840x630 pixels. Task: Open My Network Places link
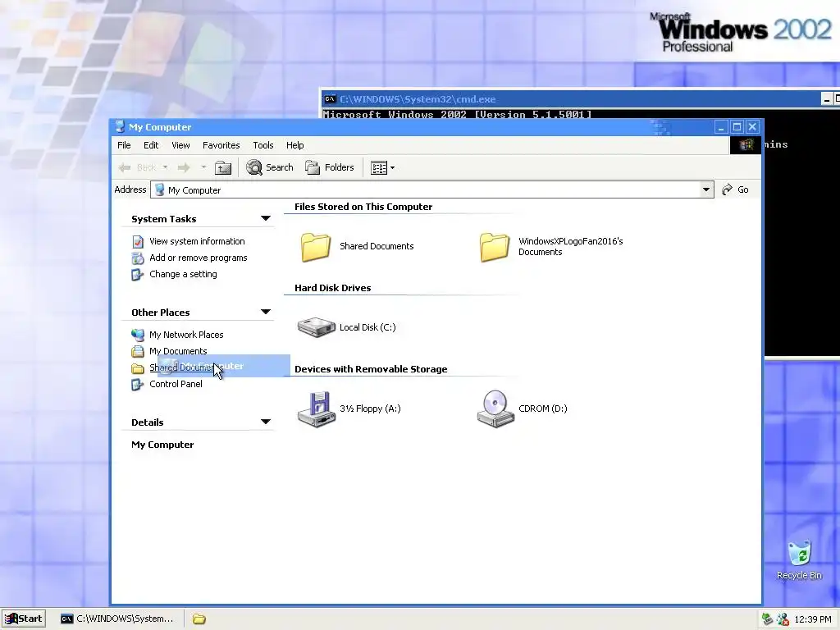(186, 335)
